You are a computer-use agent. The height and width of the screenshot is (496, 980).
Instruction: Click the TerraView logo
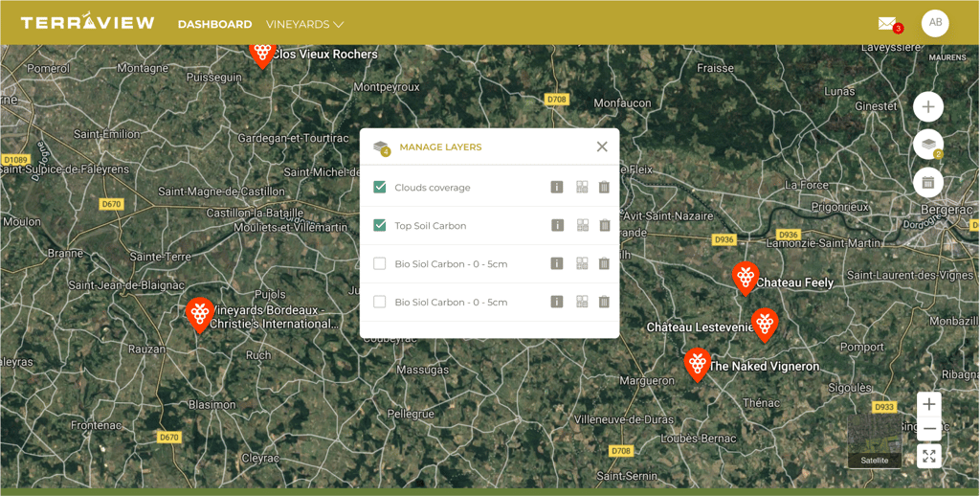pos(87,23)
